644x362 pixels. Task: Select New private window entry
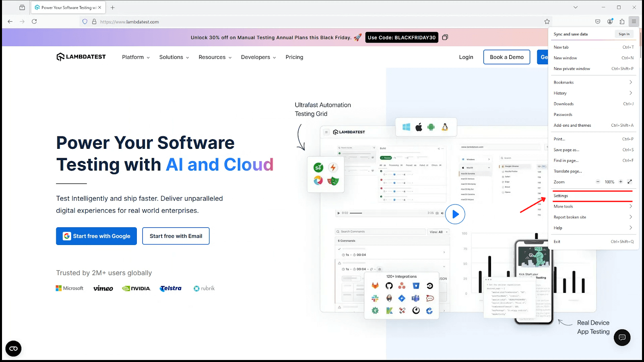[x=593, y=69]
